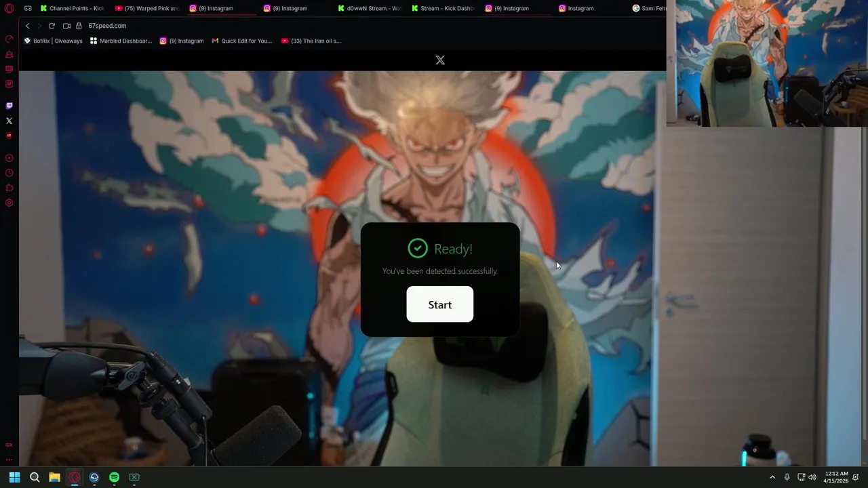
Task: Click the striped screen icon in Opera sidebar
Action: tap(9, 69)
